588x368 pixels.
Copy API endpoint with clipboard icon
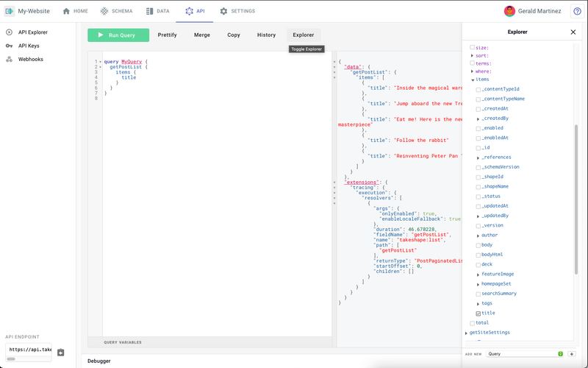point(61,353)
